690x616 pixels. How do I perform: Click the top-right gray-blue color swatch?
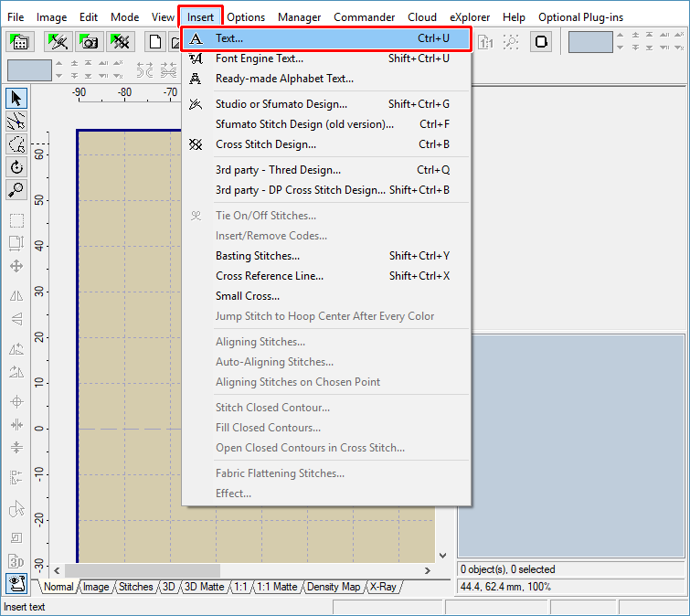click(590, 42)
